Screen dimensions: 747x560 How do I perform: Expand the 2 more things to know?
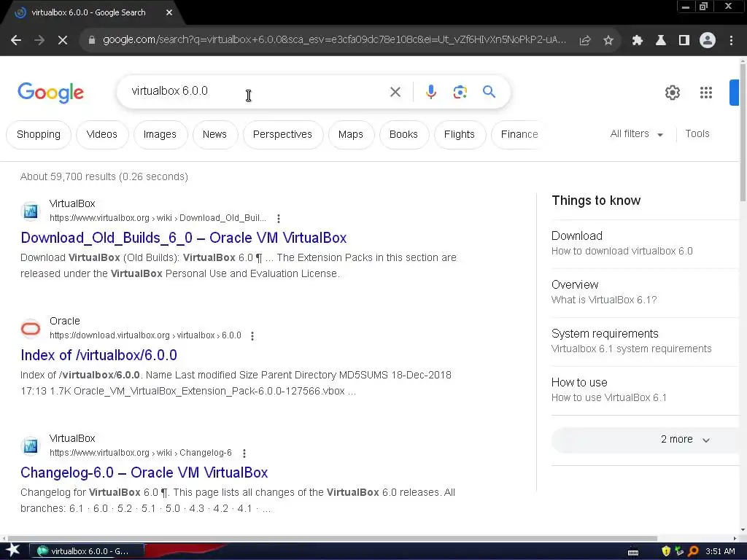[x=645, y=440]
